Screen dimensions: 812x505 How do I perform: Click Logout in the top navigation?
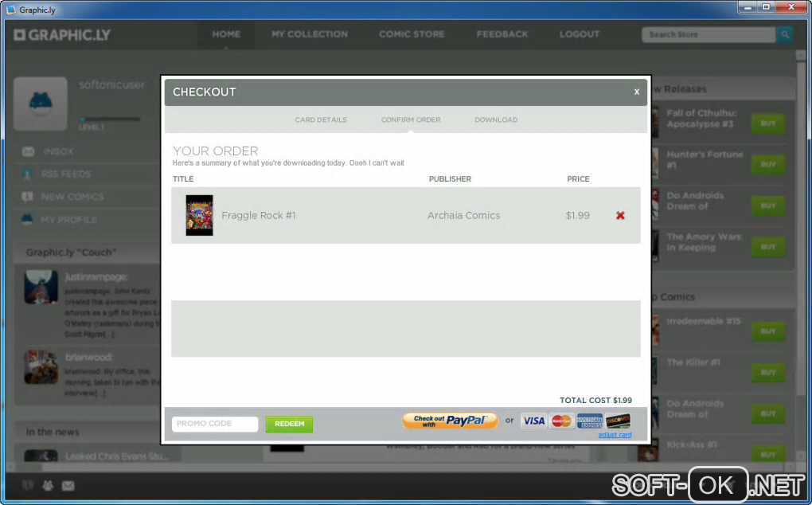point(580,34)
